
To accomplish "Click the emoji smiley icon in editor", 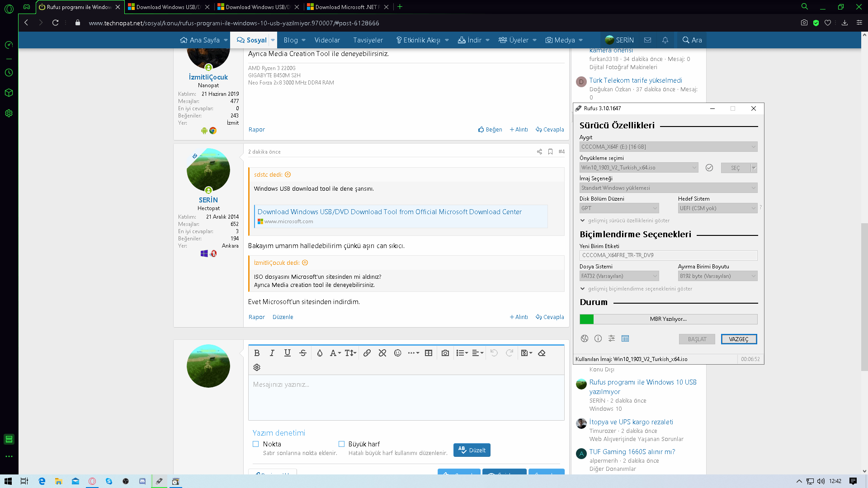I will click(397, 353).
